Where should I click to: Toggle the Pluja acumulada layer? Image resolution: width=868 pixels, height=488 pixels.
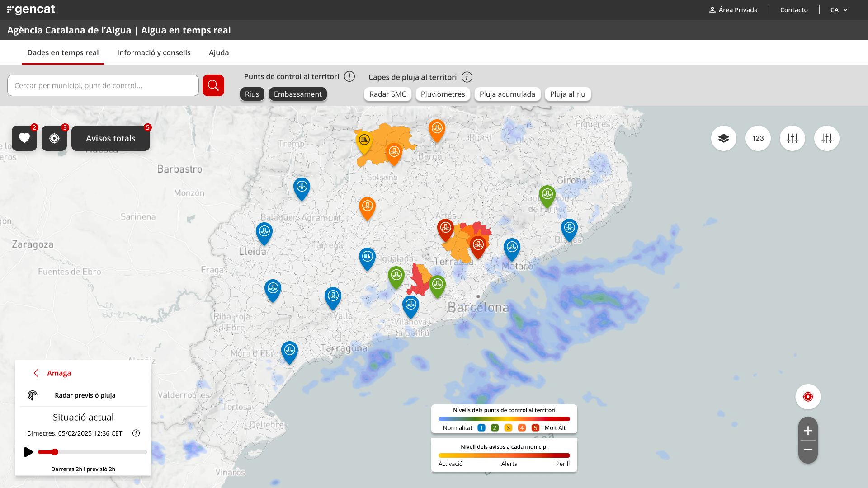click(507, 94)
